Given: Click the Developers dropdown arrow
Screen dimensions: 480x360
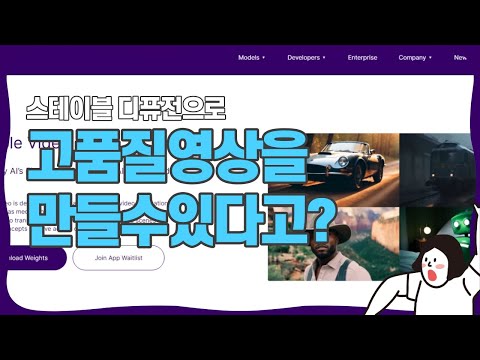Looking at the screenshot, I should (x=324, y=58).
